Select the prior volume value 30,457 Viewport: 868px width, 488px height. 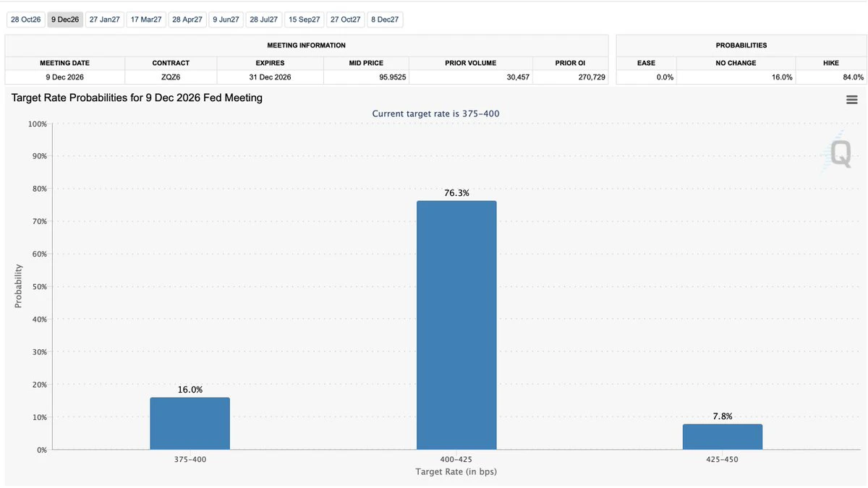point(518,77)
